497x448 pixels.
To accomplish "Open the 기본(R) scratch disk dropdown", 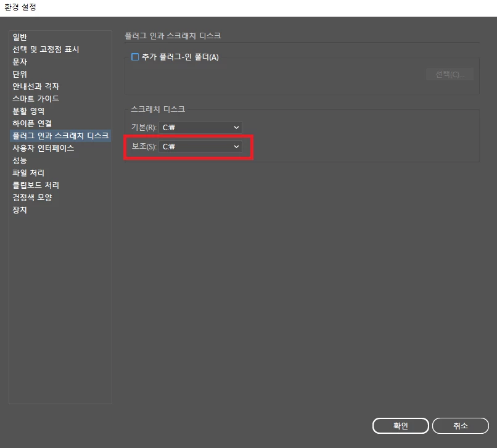I will tap(200, 127).
